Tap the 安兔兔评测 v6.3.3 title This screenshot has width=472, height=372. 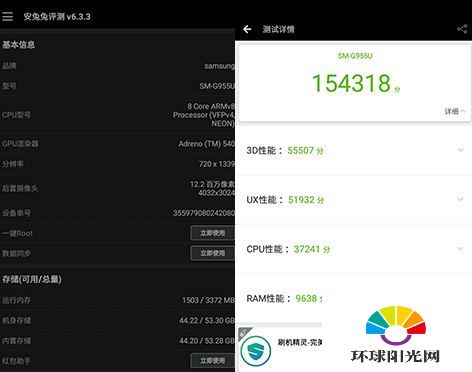[57, 17]
